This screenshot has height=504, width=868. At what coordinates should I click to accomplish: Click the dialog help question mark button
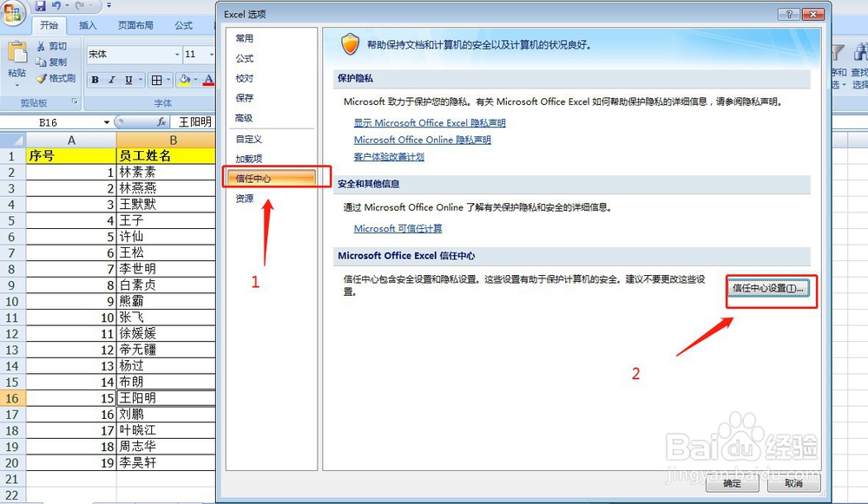[789, 15]
